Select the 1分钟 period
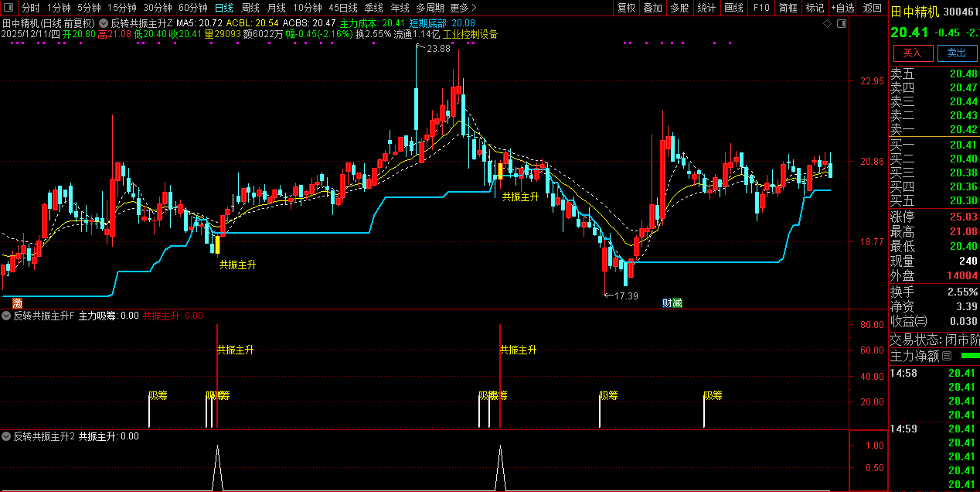The width and height of the screenshot is (980, 492). [59, 8]
